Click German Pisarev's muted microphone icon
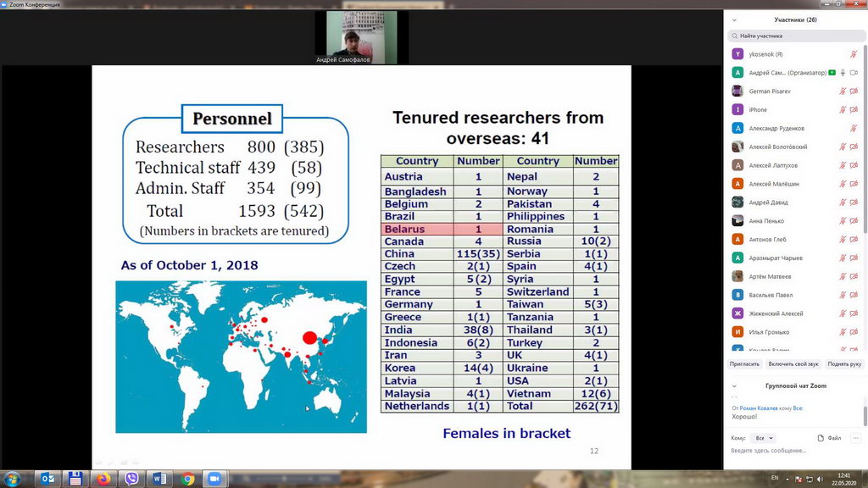Image resolution: width=868 pixels, height=488 pixels. [x=843, y=91]
